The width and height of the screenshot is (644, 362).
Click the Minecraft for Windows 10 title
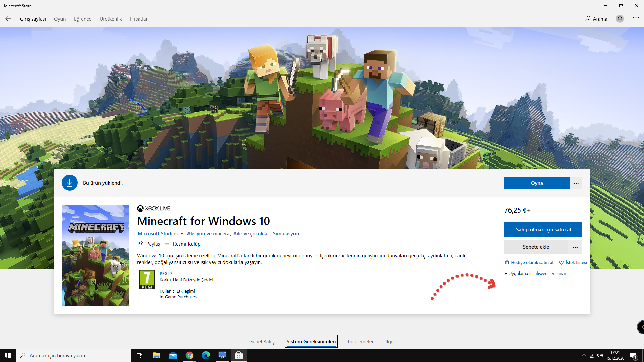click(203, 221)
